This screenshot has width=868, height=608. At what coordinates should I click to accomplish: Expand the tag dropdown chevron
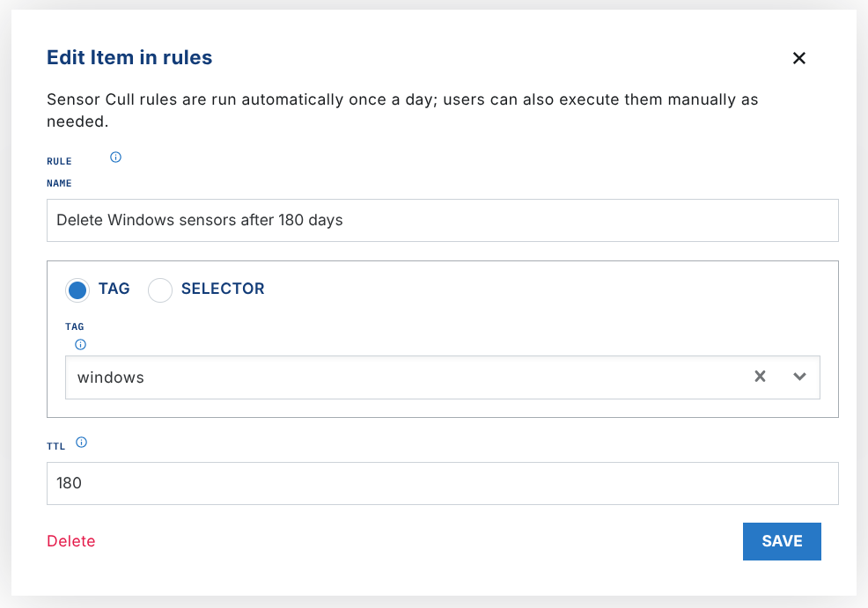pyautogui.click(x=799, y=377)
